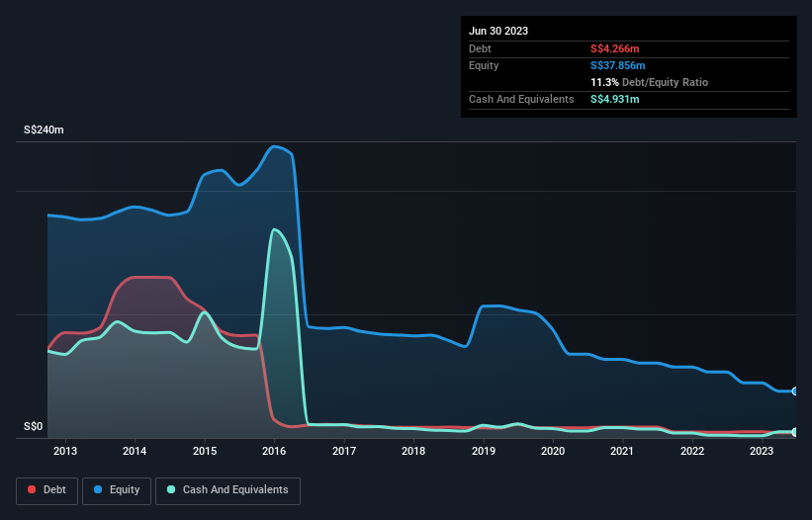Click the Equity row label in tooltip
The width and height of the screenshot is (812, 520).
[x=484, y=65]
